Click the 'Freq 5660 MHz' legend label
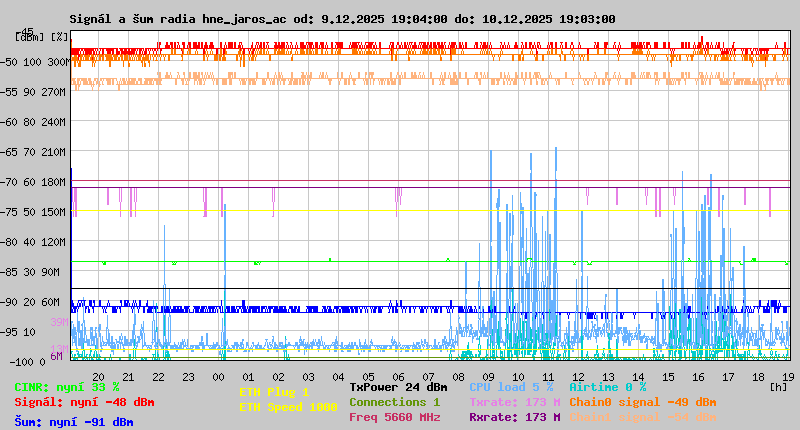This screenshot has height=430, width=800. click(394, 417)
